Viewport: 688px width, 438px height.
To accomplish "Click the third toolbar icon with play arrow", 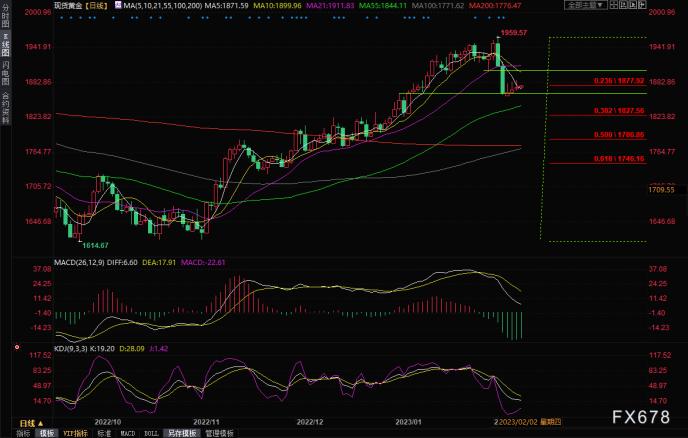I will pos(633,5).
